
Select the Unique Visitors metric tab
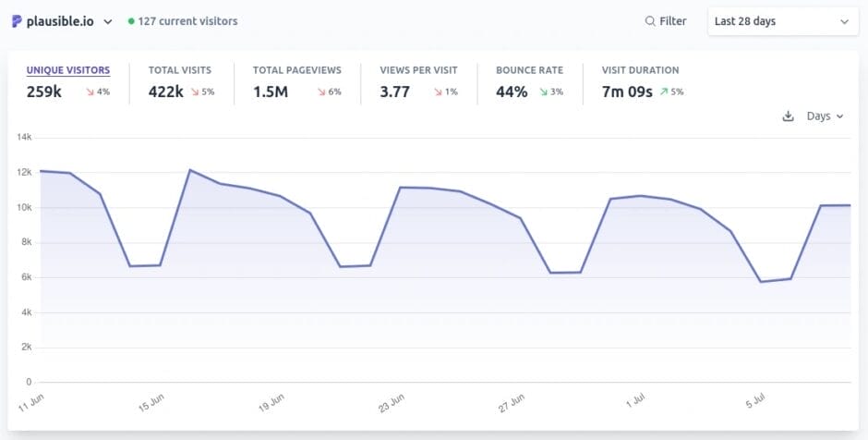68,70
